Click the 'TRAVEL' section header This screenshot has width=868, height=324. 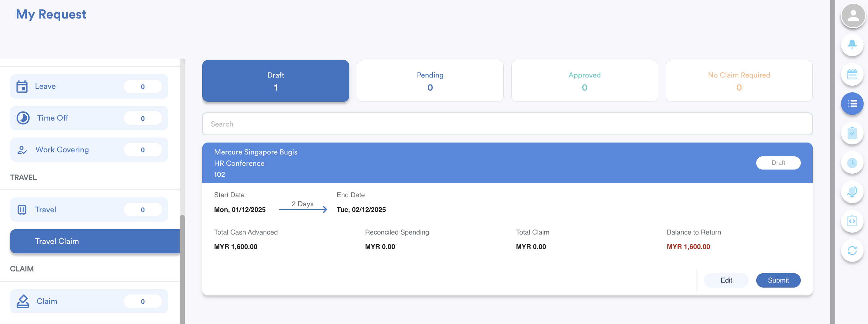click(23, 177)
